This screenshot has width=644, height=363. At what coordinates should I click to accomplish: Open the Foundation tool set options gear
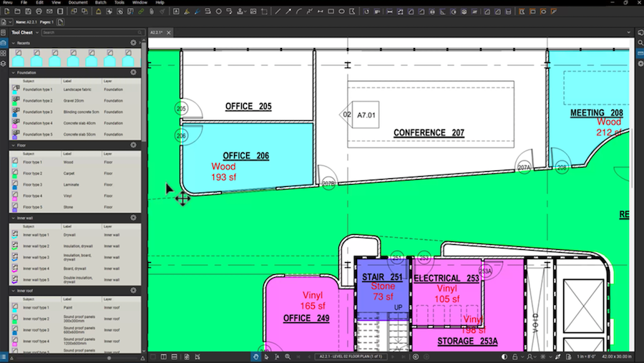[x=133, y=72]
